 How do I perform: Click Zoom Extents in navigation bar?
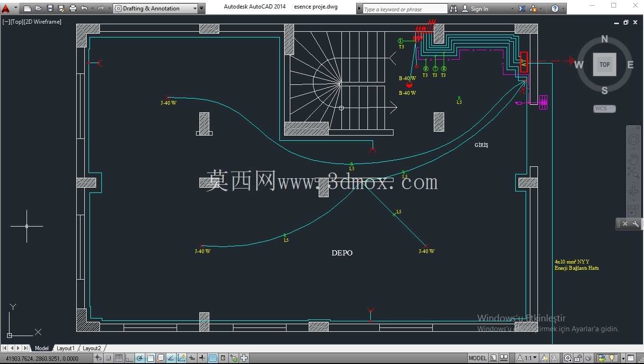[633, 173]
